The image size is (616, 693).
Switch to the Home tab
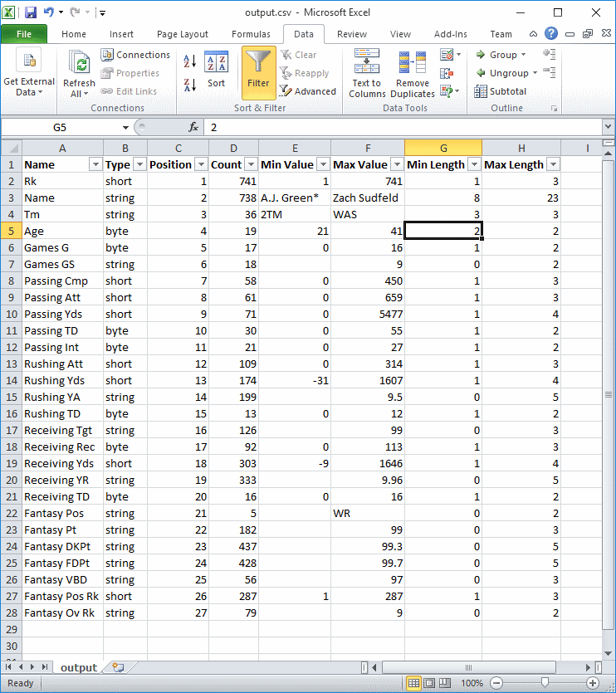(x=74, y=34)
